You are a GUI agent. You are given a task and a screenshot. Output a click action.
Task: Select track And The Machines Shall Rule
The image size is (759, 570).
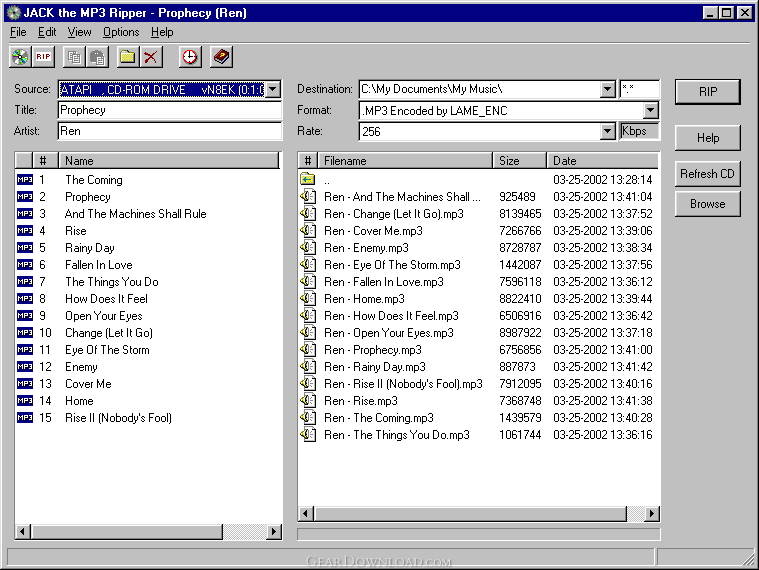pos(136,214)
